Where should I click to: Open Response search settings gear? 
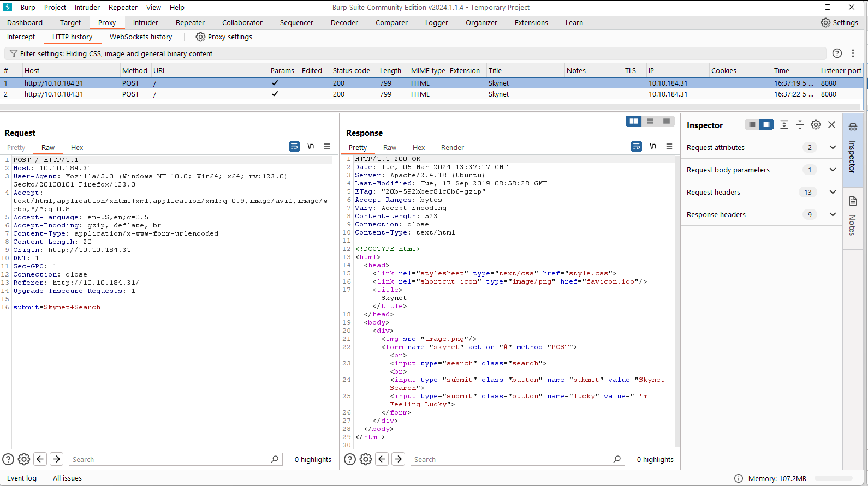pos(366,459)
